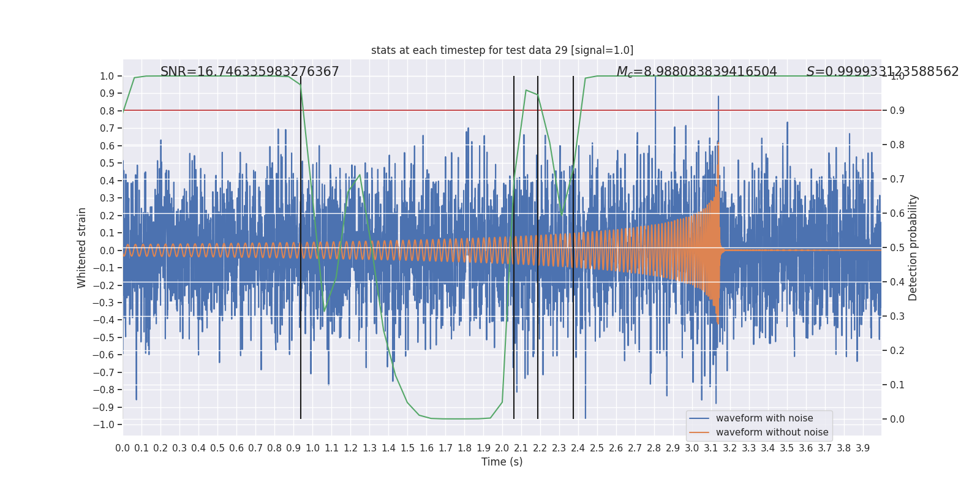Click the 0.0 tick on time axis
Screen dimensions: 980x490
[123, 448]
